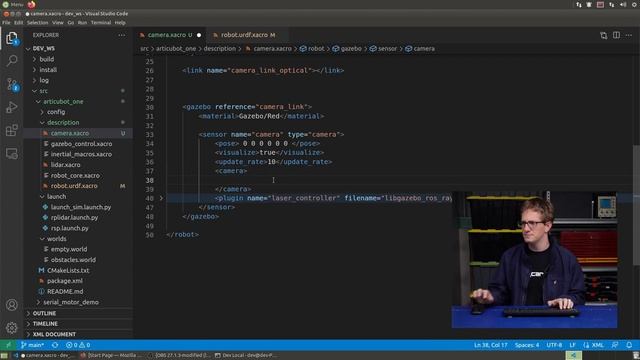The image size is (640, 360).
Task: Open the Selection menu
Action: click(x=38, y=23)
